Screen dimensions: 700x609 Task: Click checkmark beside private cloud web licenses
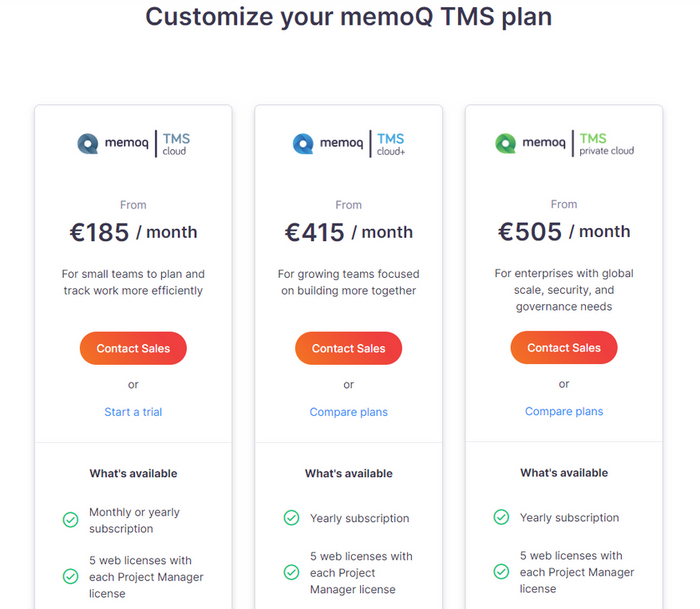502,572
